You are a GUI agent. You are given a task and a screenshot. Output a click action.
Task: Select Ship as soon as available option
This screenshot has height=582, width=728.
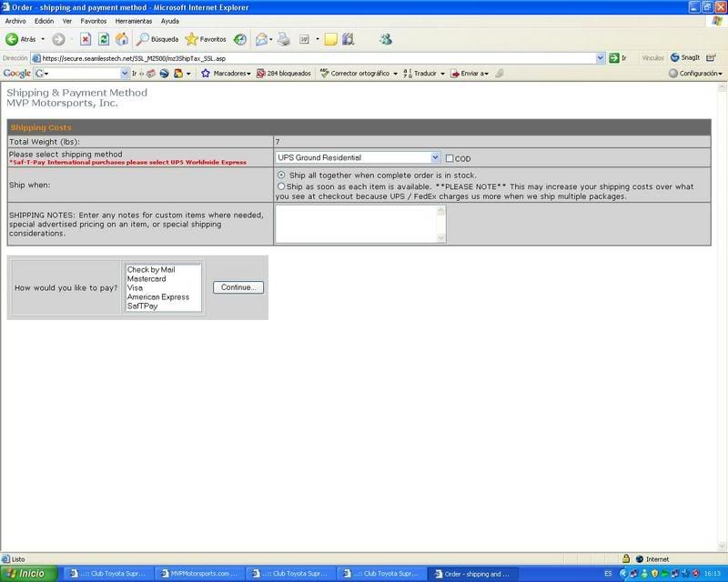[281, 186]
